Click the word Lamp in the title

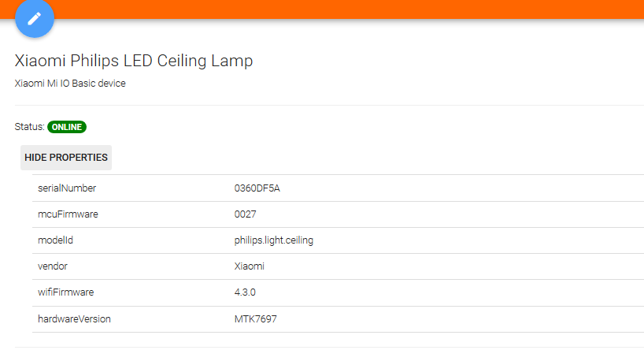[232, 61]
